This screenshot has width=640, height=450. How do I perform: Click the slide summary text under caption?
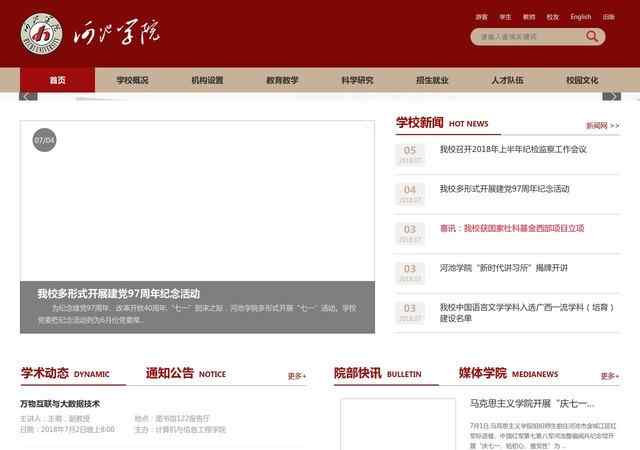point(197,314)
